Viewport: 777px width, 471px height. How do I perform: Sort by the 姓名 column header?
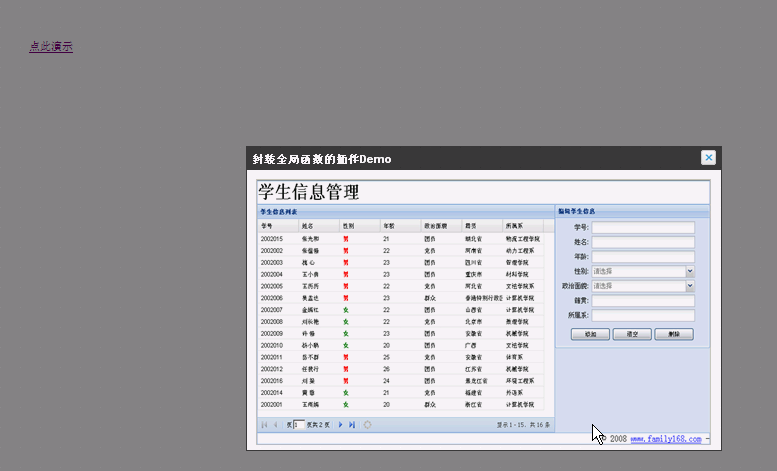coord(319,226)
